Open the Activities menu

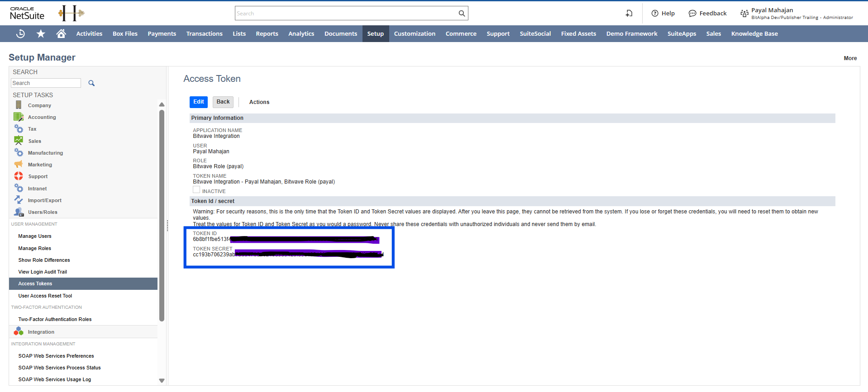click(89, 33)
